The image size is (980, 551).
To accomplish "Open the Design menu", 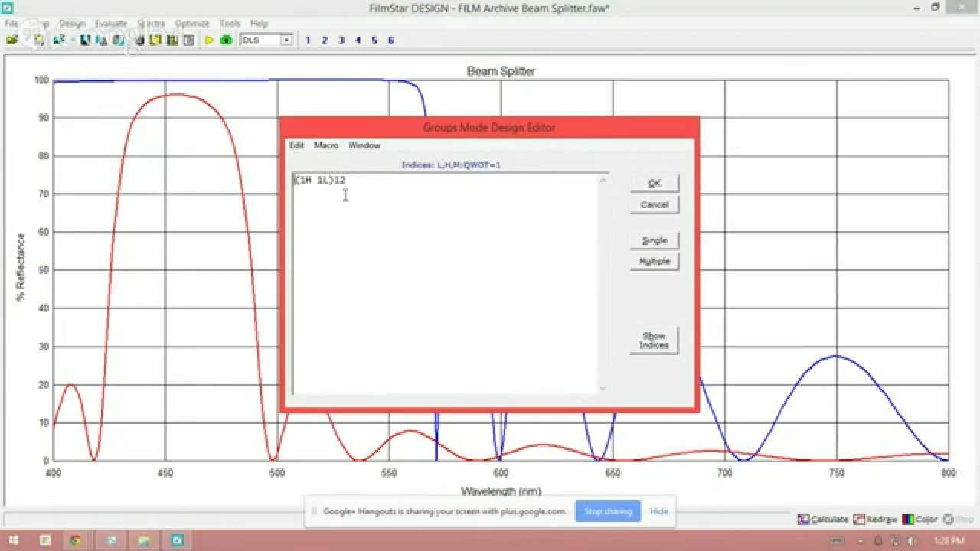I will point(73,24).
